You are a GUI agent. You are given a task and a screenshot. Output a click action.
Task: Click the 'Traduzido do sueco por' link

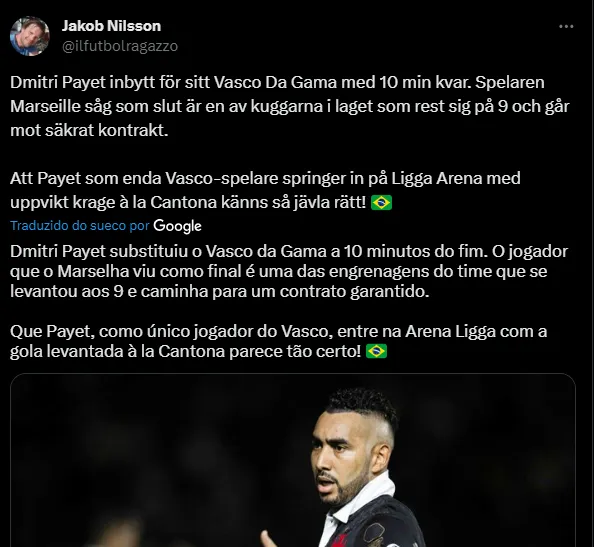click(80, 226)
